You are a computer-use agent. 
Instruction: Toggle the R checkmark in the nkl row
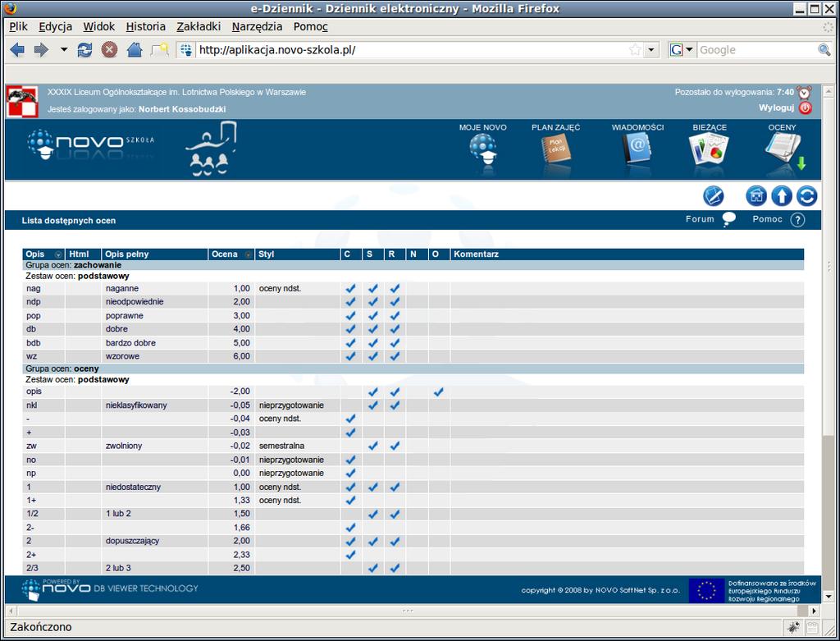pyautogui.click(x=395, y=405)
